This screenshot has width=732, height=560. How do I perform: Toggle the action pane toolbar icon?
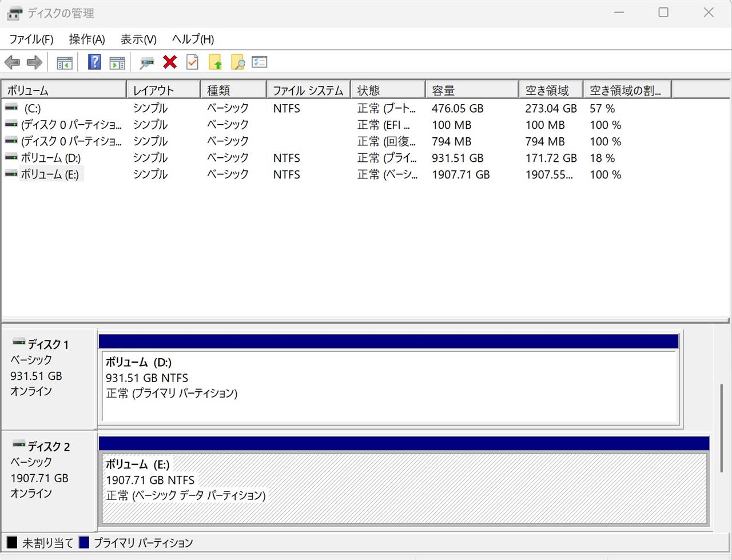[117, 62]
